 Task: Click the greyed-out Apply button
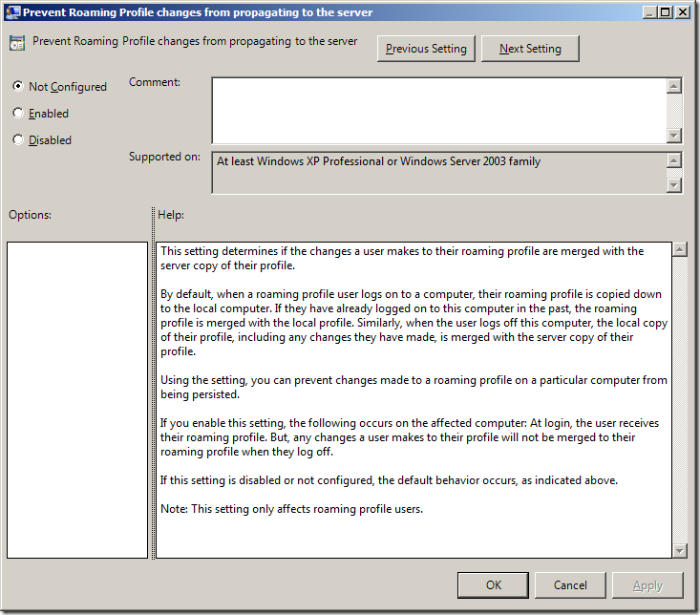(647, 585)
